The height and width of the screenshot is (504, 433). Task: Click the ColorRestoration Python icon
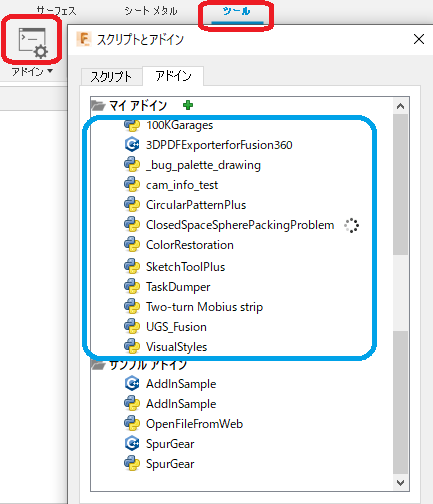(132, 245)
